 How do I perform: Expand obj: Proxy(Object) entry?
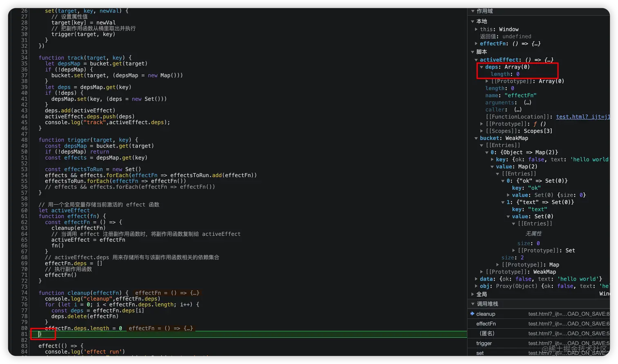click(476, 286)
